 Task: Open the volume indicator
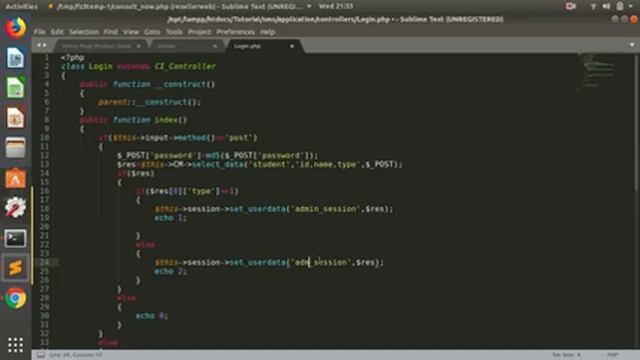607,6
